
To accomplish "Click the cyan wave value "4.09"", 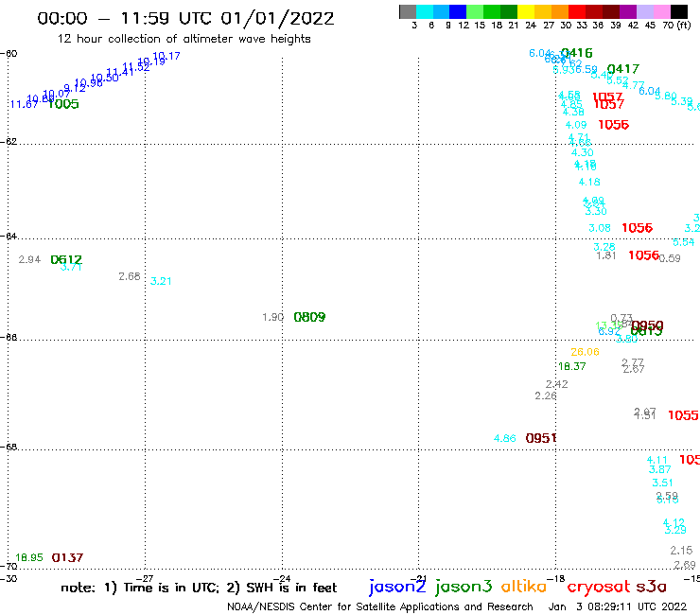I will 576,125.
